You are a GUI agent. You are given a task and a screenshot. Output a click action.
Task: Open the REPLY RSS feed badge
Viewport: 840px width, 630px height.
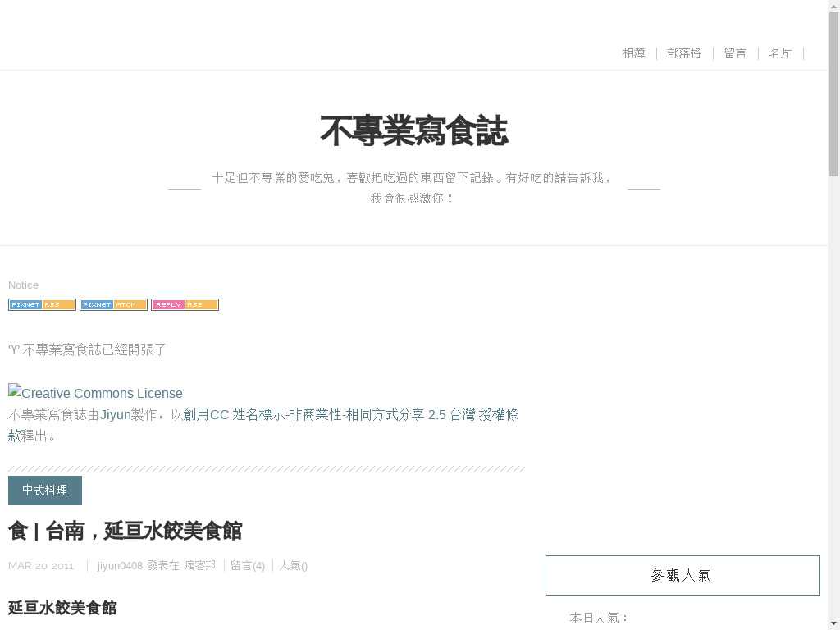(185, 304)
